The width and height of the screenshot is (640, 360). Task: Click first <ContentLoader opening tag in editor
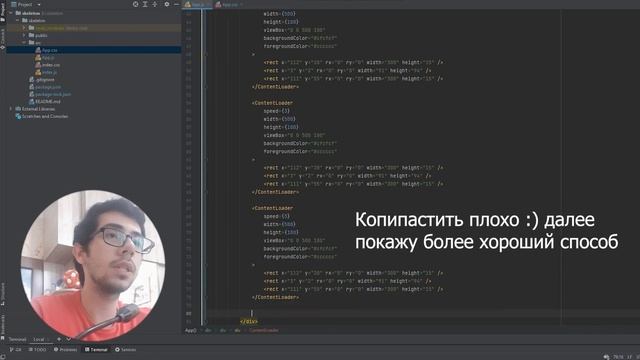coord(273,103)
